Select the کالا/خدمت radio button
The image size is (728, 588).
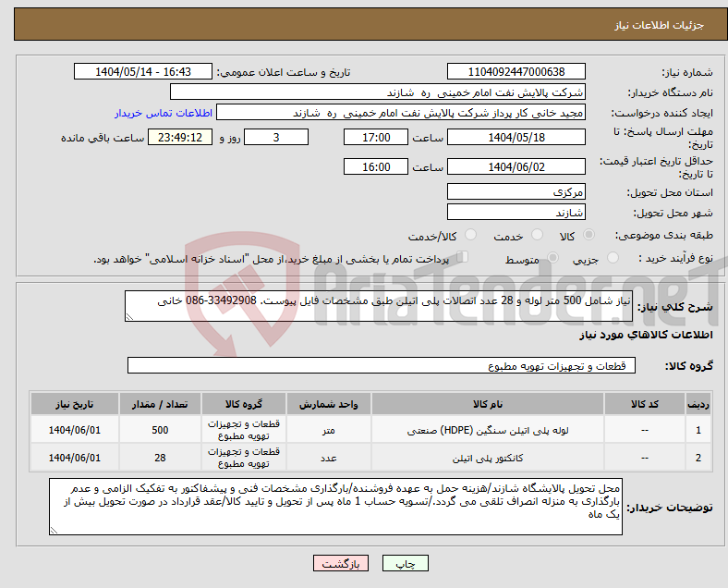(x=471, y=235)
